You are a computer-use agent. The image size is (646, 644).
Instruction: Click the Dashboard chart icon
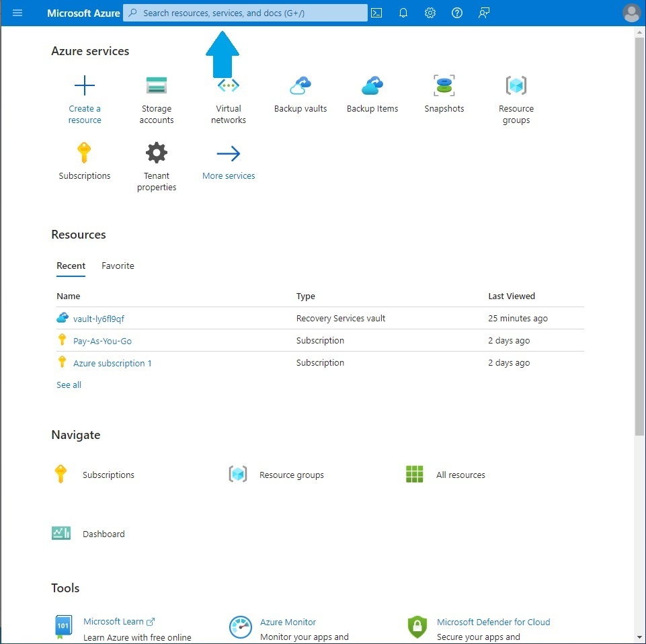point(61,533)
